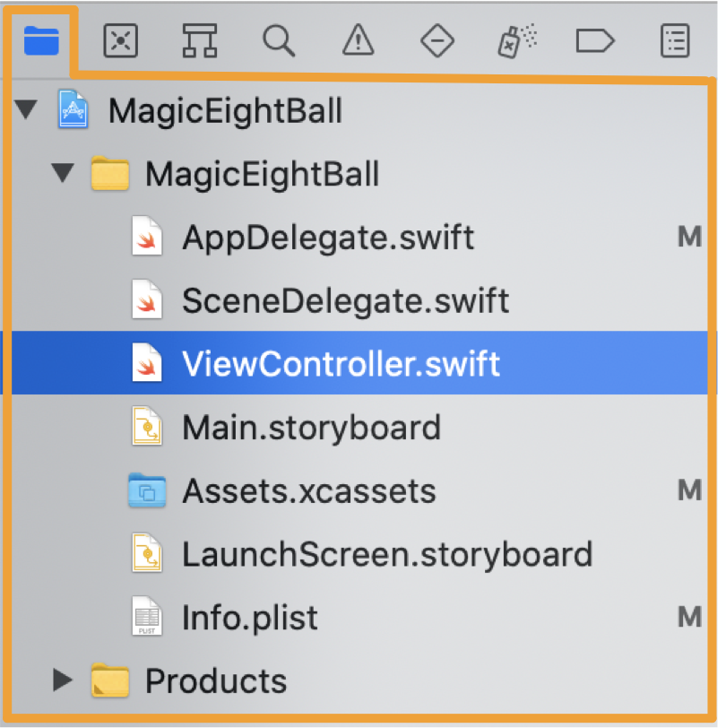Show the Issue navigator warning icon
Image resolution: width=726 pixels, height=728 pixels.
tap(358, 40)
